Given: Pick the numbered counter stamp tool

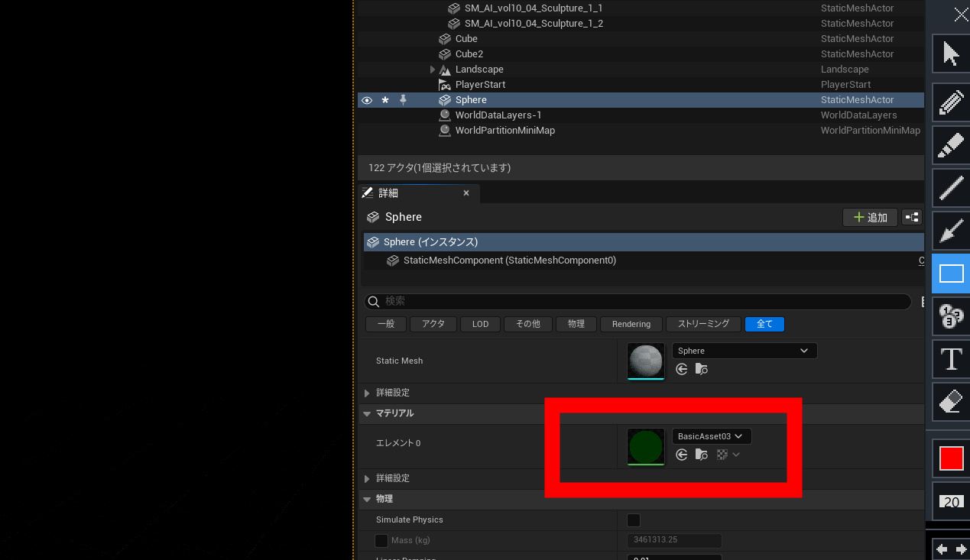Looking at the screenshot, I should pyautogui.click(x=951, y=316).
